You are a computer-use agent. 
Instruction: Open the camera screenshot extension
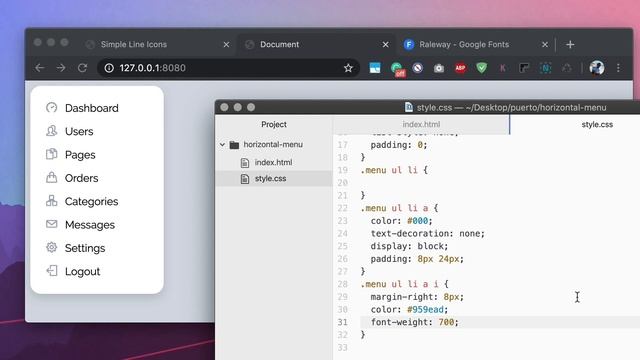[x=439, y=68]
